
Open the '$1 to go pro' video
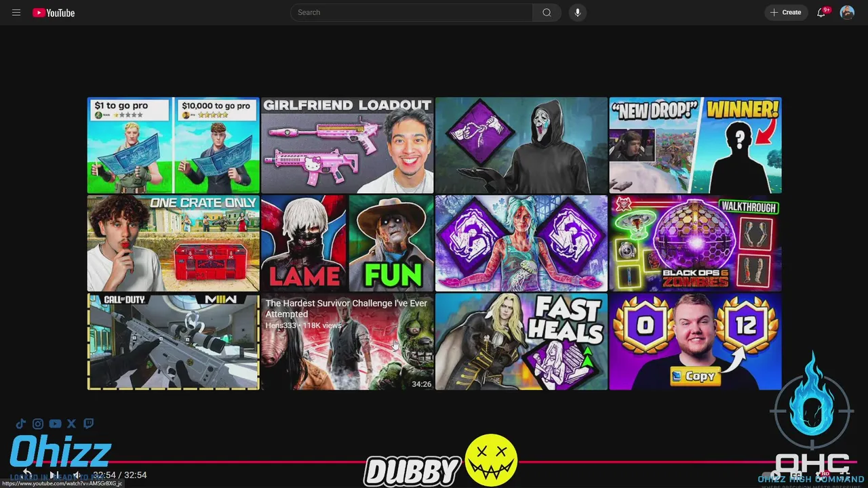pyautogui.click(x=173, y=145)
